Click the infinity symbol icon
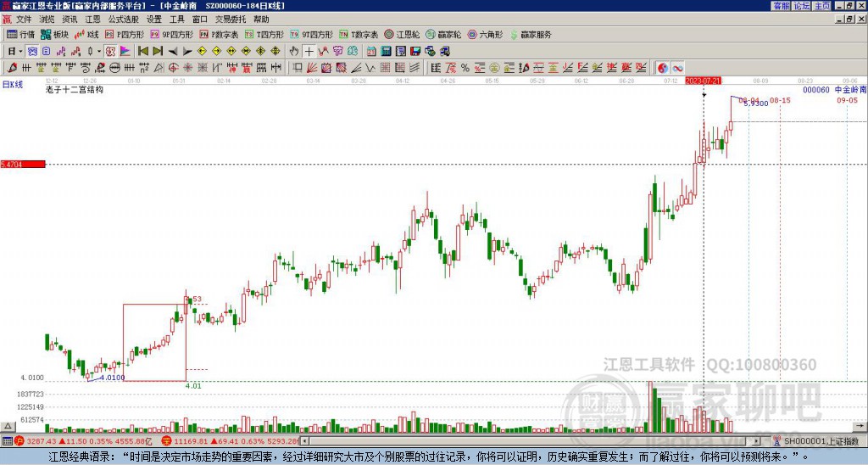 pos(677,68)
